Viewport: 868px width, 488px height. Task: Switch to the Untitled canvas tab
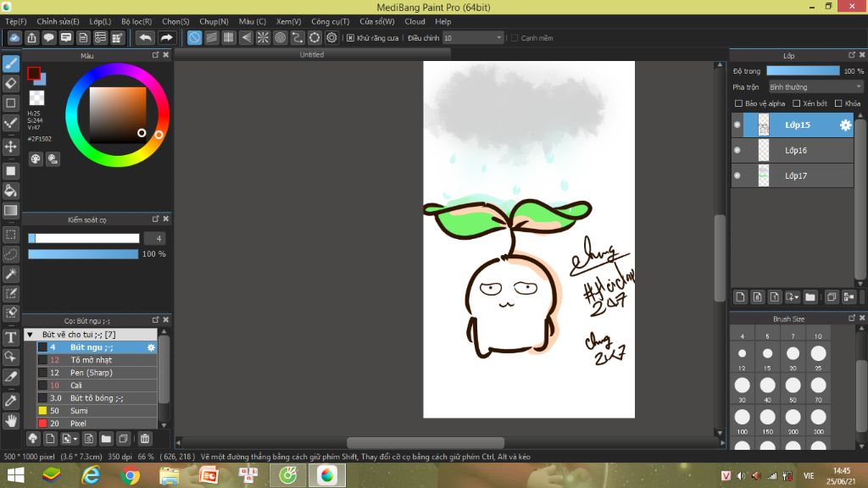point(312,55)
